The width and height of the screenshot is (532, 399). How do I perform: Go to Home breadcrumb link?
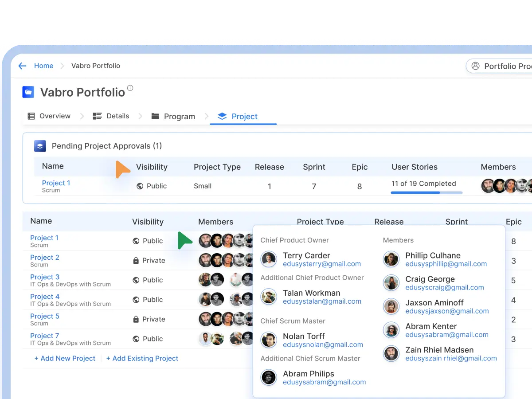[43, 66]
